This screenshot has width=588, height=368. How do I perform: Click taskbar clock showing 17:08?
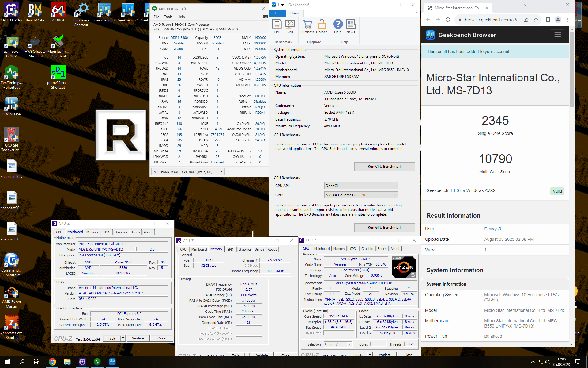pos(561,362)
